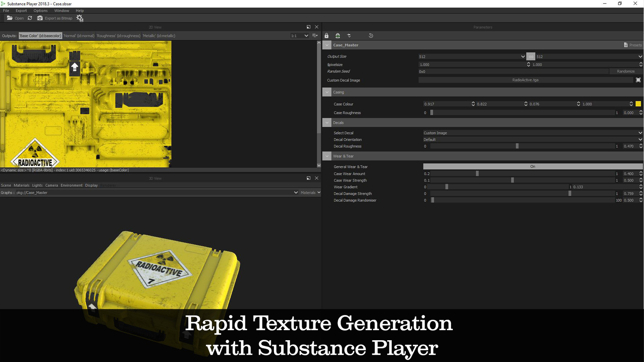Click the refresh/reload icon in the toolbar
Viewport: 644px width, 362px height.
(30, 18)
